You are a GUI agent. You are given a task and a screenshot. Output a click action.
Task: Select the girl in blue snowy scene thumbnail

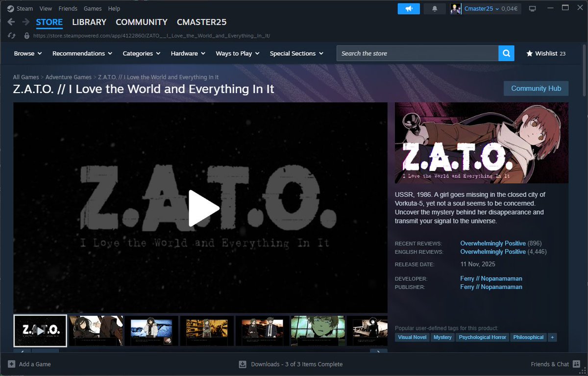click(151, 330)
